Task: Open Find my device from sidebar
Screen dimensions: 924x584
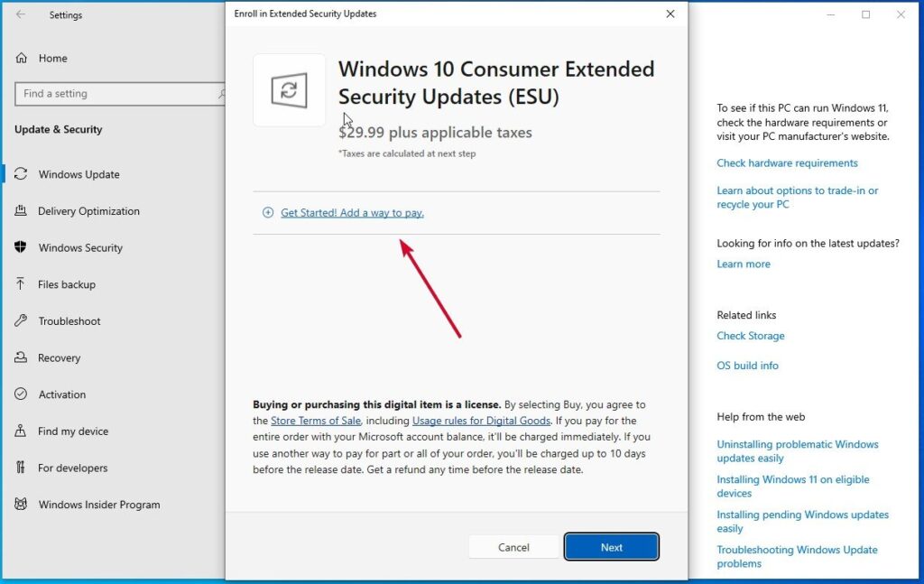Action: click(20, 431)
